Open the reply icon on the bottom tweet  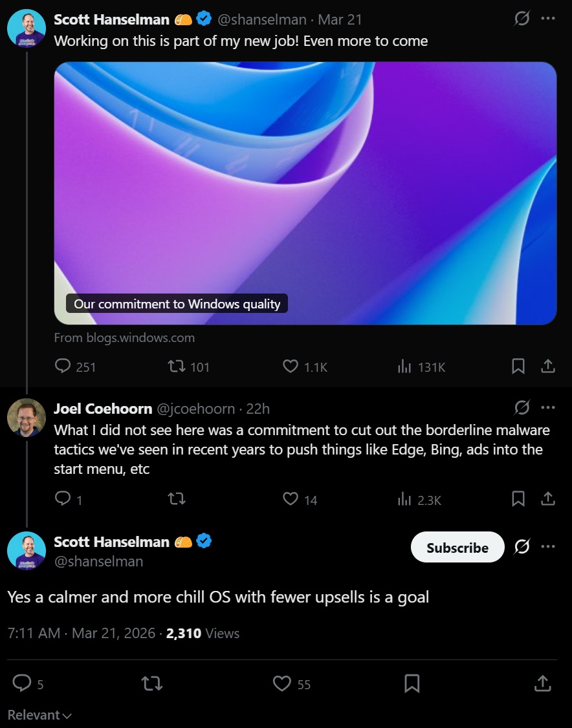tap(21, 683)
